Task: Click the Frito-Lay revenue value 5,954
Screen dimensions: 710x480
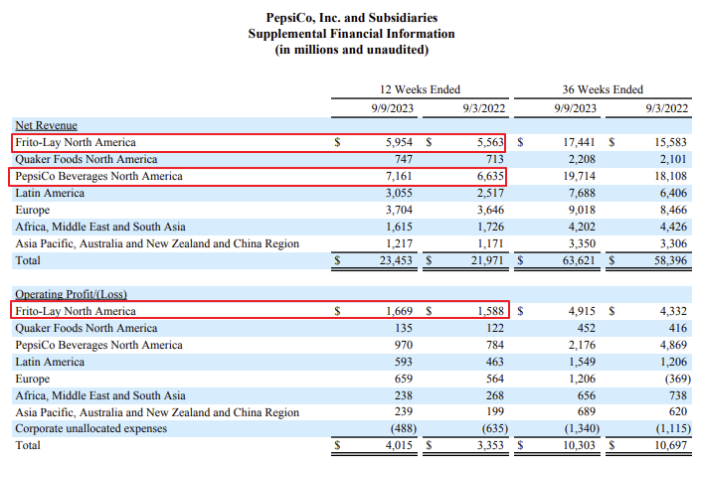Action: (399, 142)
